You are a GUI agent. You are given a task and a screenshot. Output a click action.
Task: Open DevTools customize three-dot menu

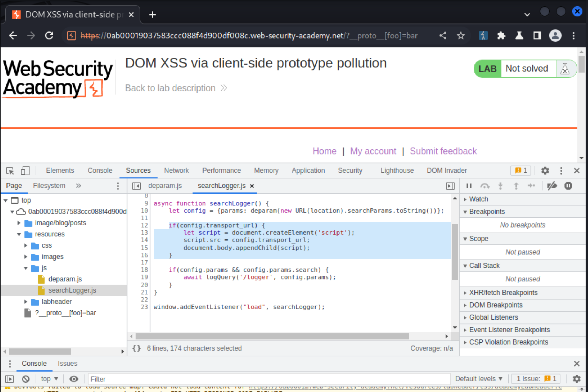(x=561, y=171)
